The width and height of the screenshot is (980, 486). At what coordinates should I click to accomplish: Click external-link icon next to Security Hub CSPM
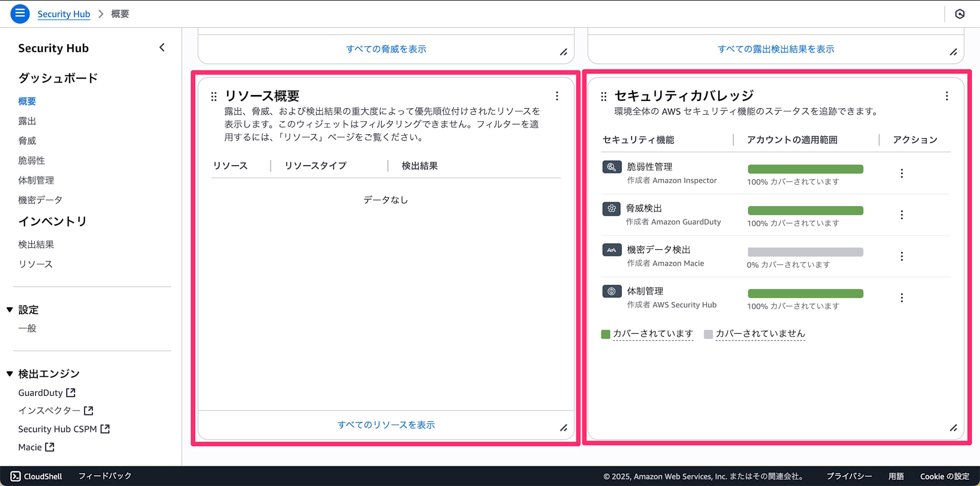pos(105,429)
